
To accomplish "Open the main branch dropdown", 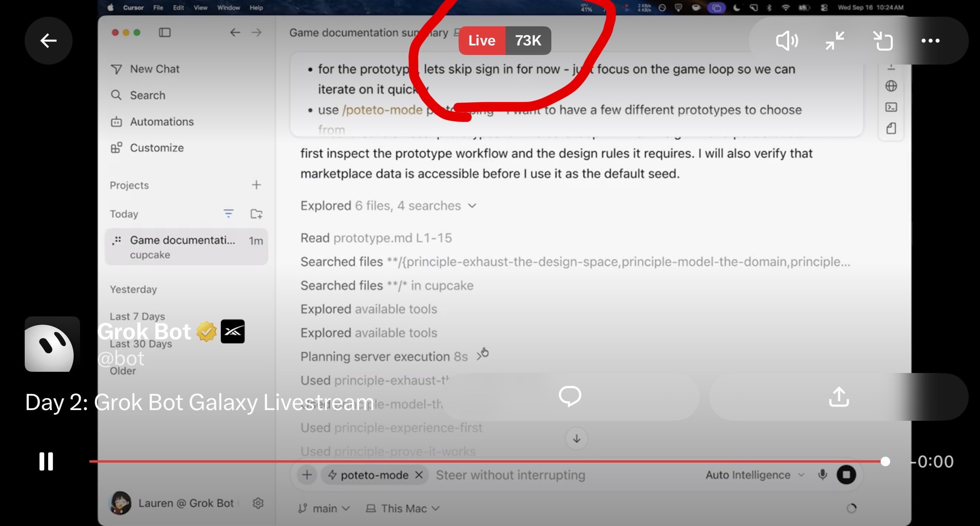I will 324,508.
